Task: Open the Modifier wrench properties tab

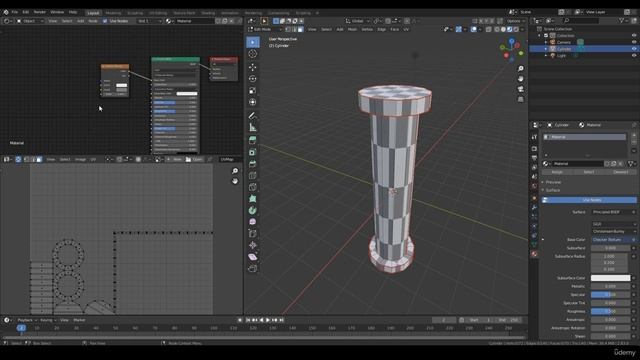Action: tap(534, 207)
